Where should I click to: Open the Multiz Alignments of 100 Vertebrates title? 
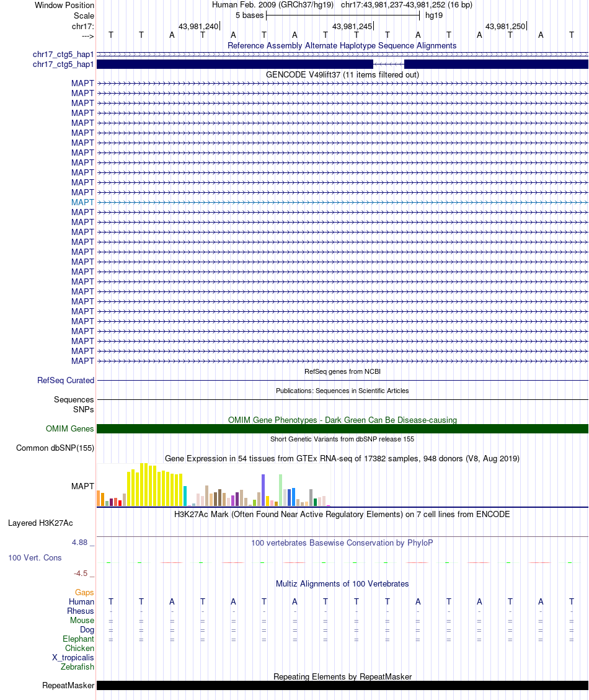(x=342, y=584)
